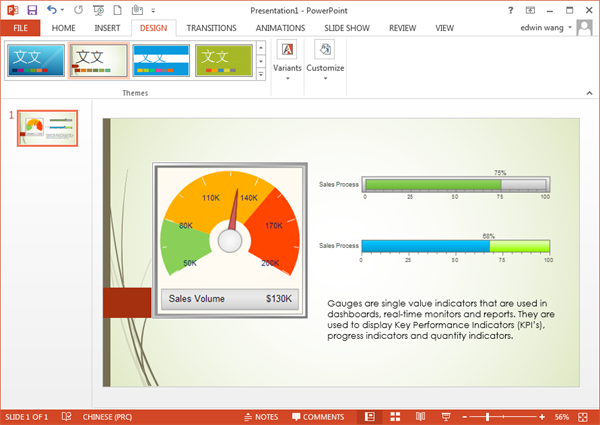The width and height of the screenshot is (600, 425).
Task: Toggle the Notes pane
Action: [260, 416]
